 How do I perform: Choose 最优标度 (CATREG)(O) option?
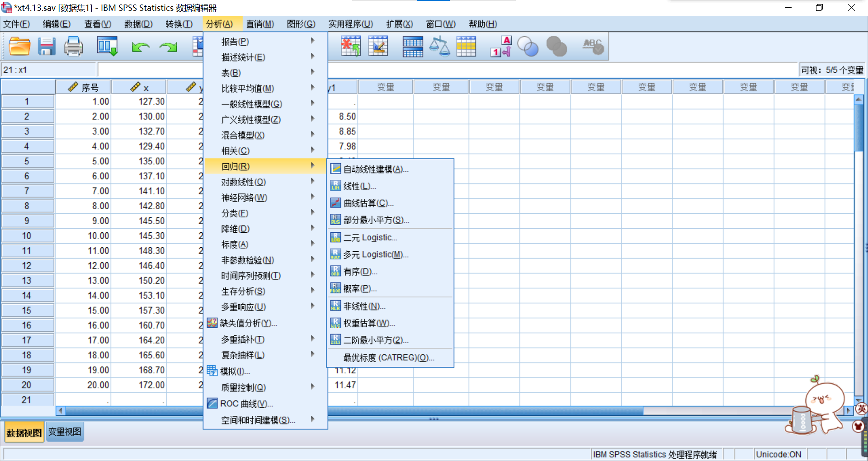[x=390, y=358]
